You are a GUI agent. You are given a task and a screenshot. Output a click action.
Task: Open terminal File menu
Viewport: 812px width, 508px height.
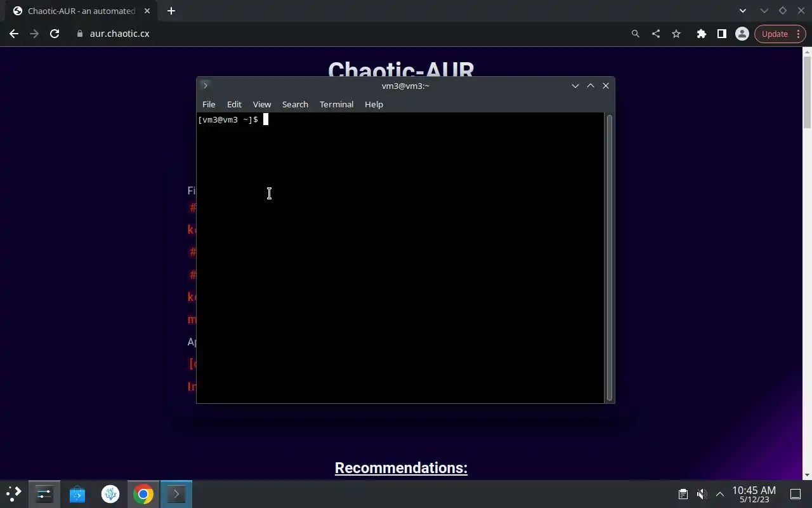209,104
